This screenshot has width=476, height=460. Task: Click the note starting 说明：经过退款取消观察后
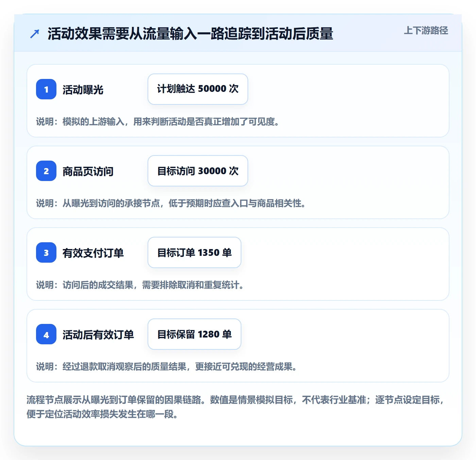pos(167,366)
